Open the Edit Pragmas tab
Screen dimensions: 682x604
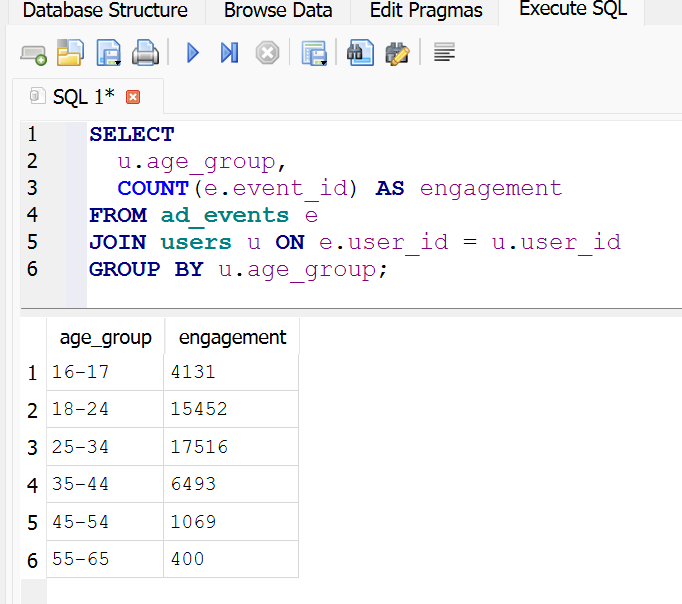pyautogui.click(x=426, y=12)
